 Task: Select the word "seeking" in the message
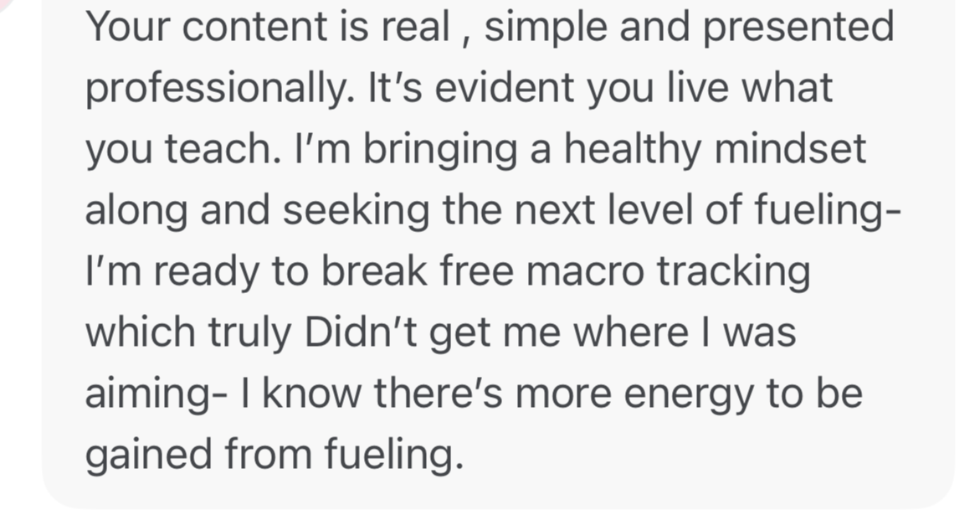coord(357,211)
